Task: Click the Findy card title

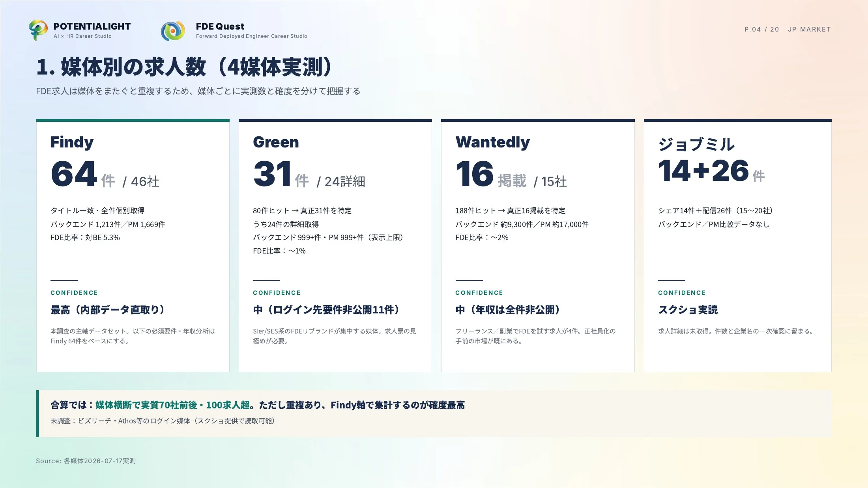Action: (72, 142)
